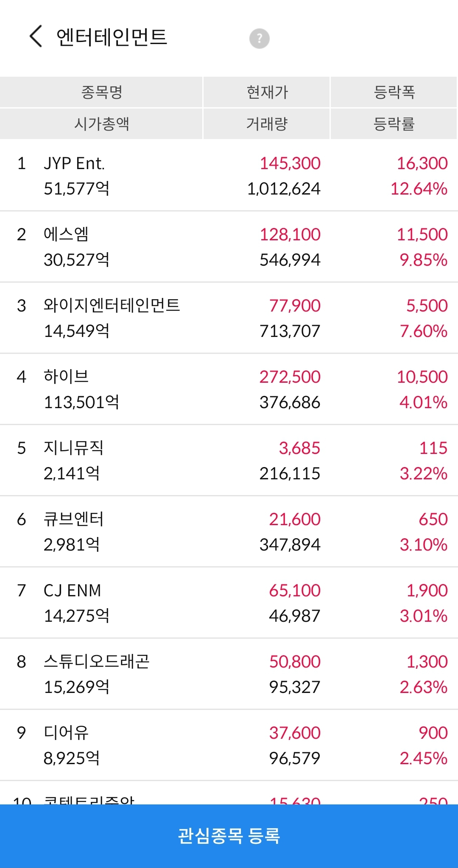
Task: Click the 관심종목 등록 button
Action: tap(229, 836)
